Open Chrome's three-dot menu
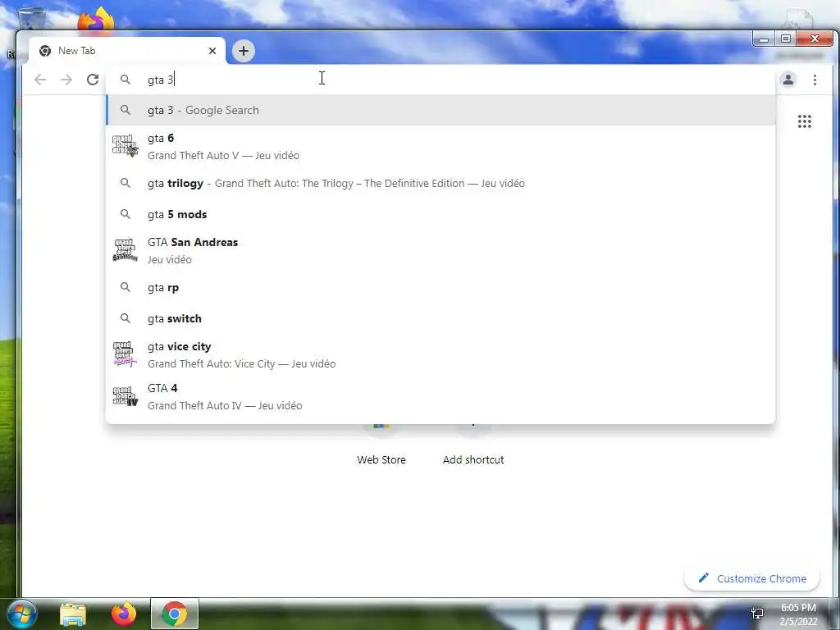 point(815,80)
